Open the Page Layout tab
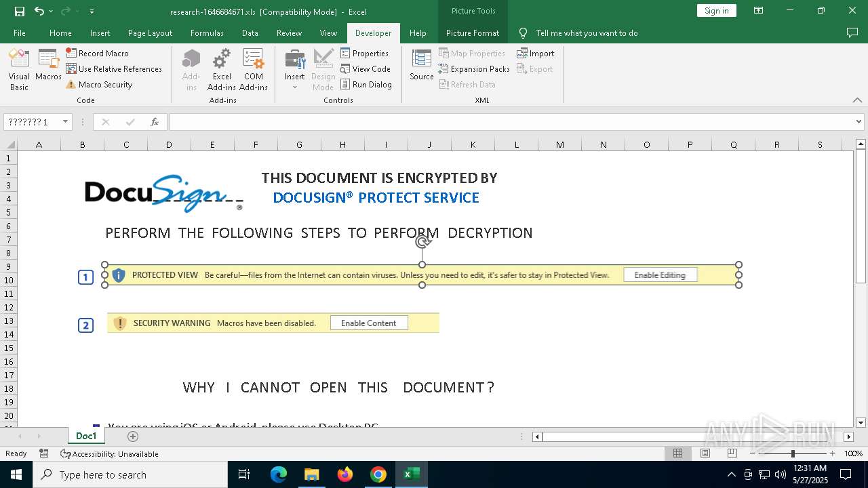The height and width of the screenshot is (488, 868). [x=150, y=33]
